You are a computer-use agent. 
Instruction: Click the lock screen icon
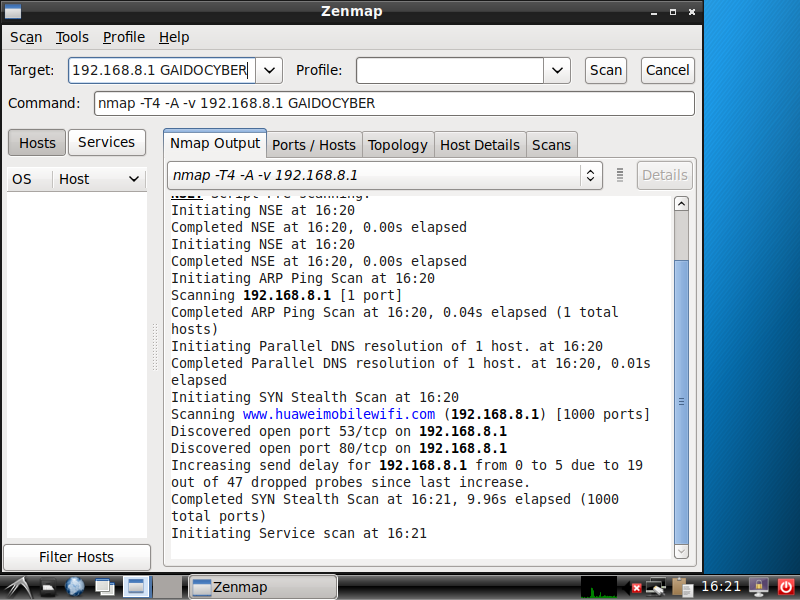coord(759,587)
